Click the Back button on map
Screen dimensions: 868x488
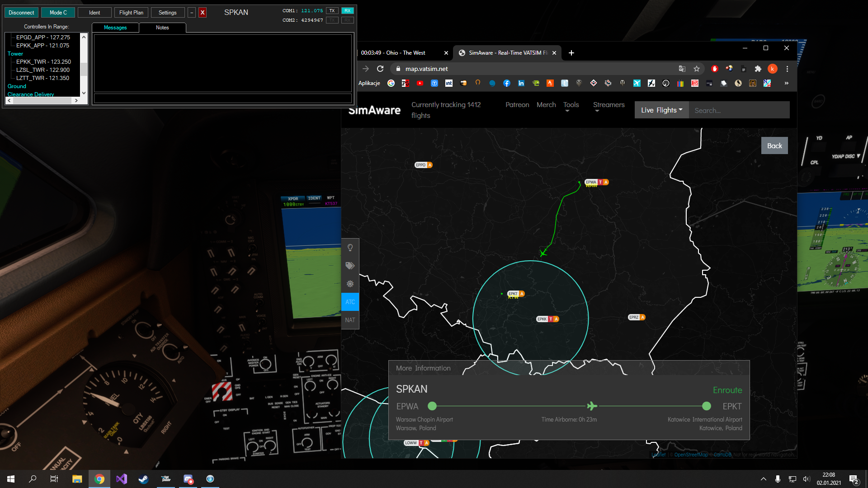click(774, 145)
